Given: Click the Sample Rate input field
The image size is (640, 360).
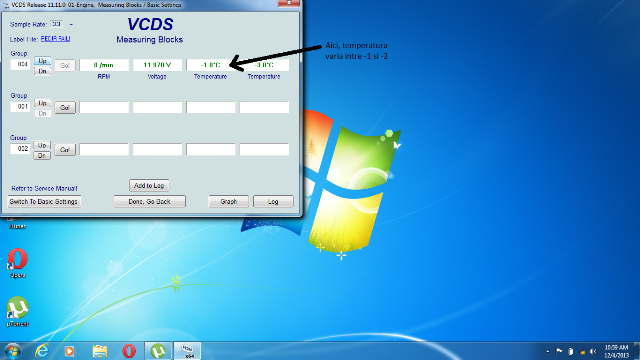Looking at the screenshot, I should [56, 24].
